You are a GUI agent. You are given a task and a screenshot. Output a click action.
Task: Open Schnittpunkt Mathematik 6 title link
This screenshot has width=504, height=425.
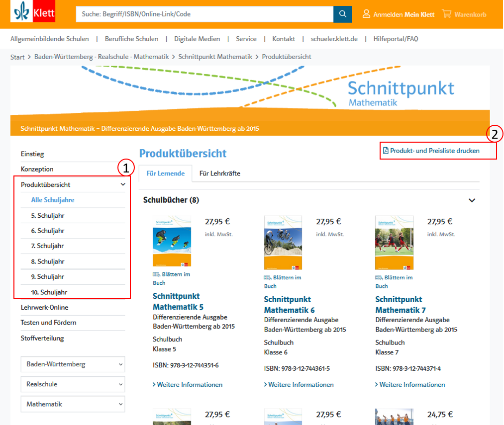coord(289,305)
